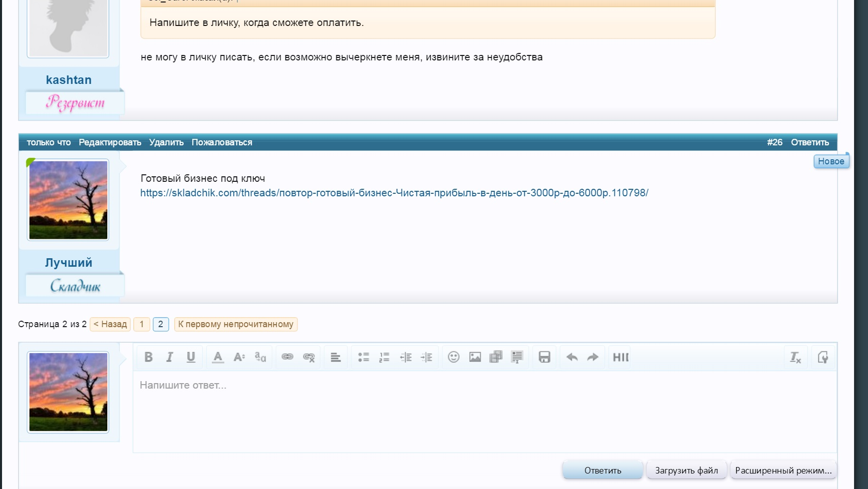Viewport: 868px width, 489px height.
Task: Insert a link with the chain icon
Action: (288, 357)
